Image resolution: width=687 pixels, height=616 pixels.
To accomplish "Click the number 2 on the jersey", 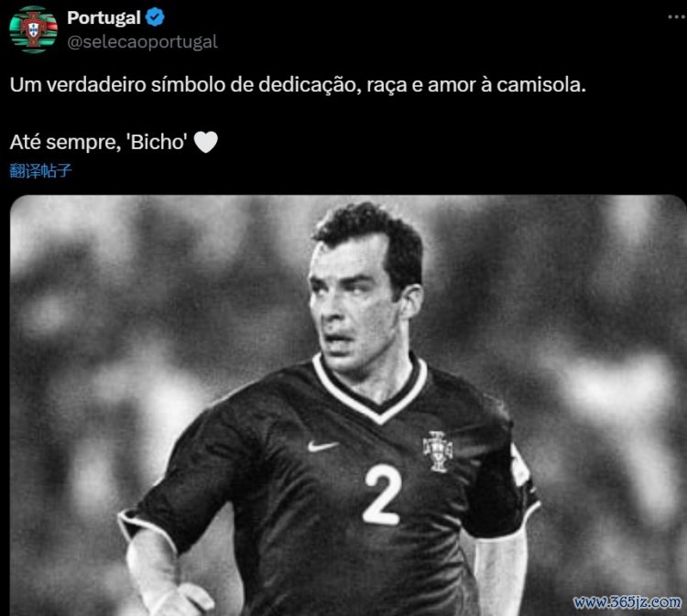I will click(x=383, y=495).
